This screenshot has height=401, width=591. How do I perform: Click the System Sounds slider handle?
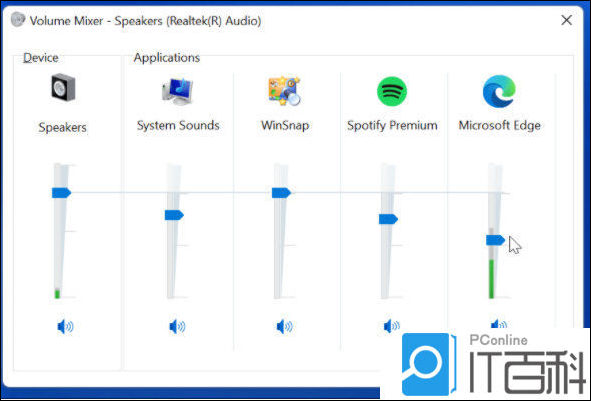click(x=174, y=215)
